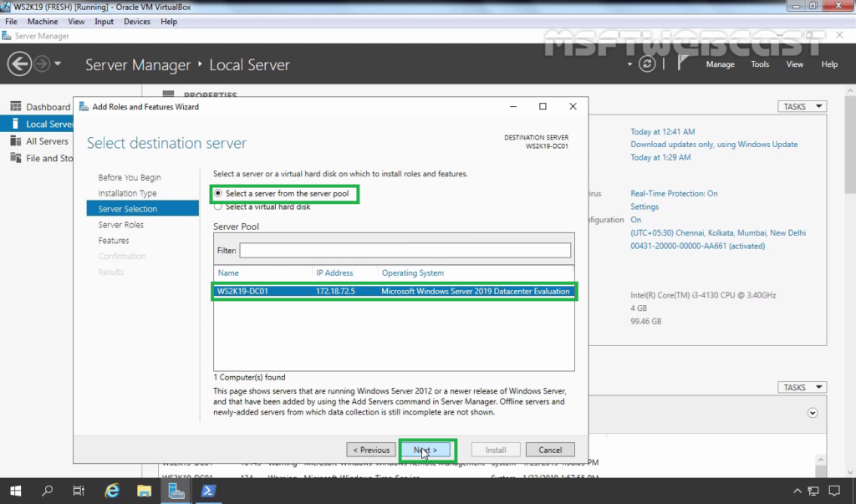
Task: Click product ID 00431-20000-00000-AA661 link
Action: pos(698,246)
